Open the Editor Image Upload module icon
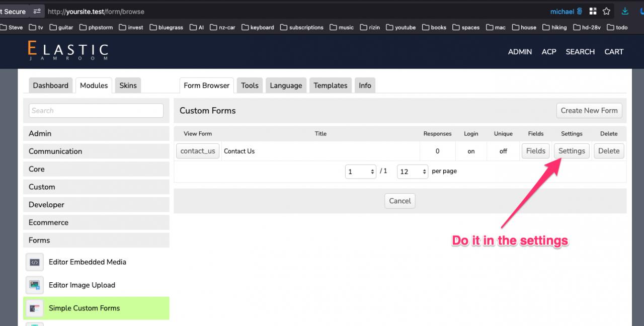Image resolution: width=644 pixels, height=326 pixels. point(35,285)
